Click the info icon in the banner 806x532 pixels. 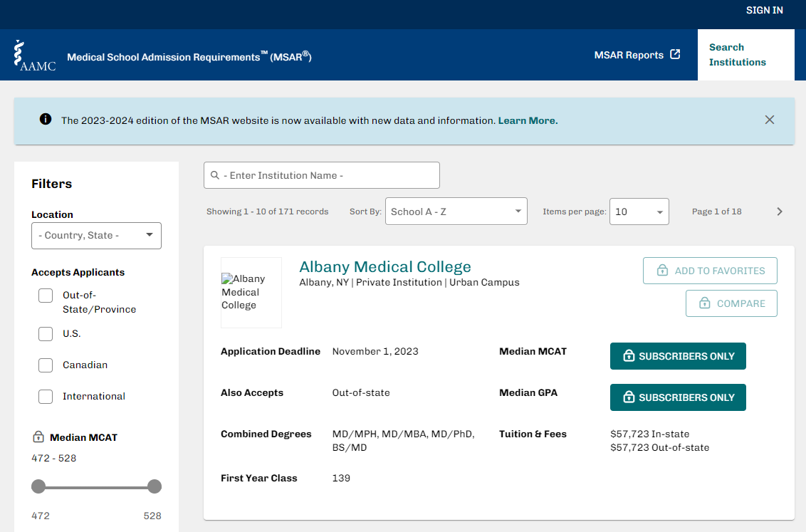46,119
